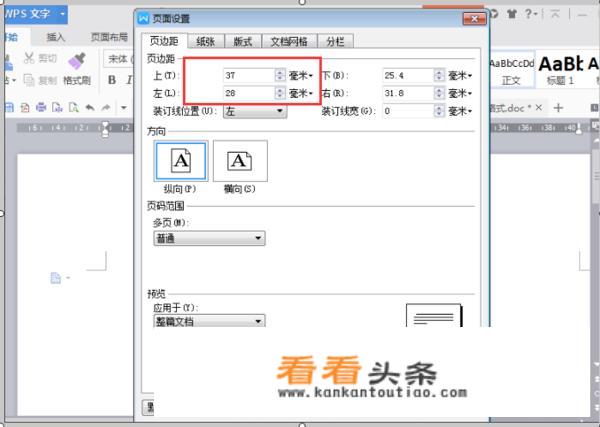Screen dimensions: 600x427
Task: Click the right indent marker on ruler
Action: (579, 129)
